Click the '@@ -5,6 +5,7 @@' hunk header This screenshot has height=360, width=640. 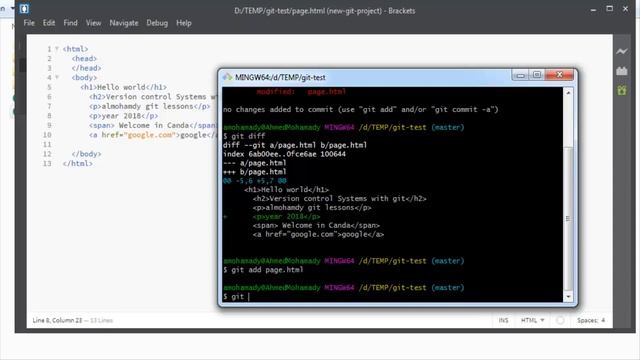click(255, 181)
